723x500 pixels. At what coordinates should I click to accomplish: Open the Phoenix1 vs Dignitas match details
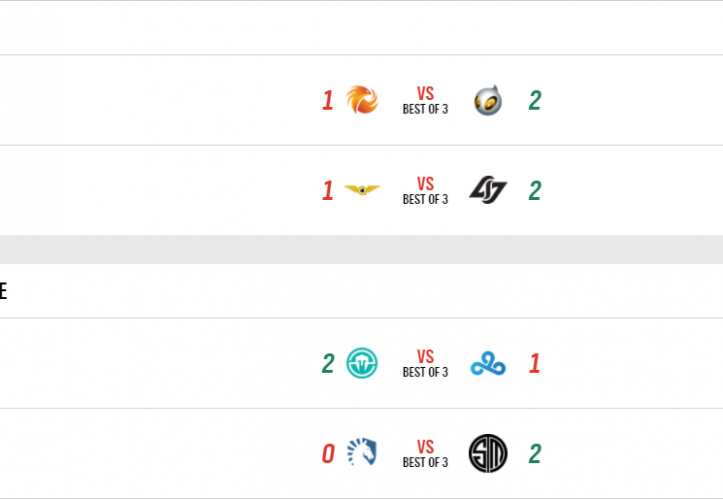click(x=425, y=100)
